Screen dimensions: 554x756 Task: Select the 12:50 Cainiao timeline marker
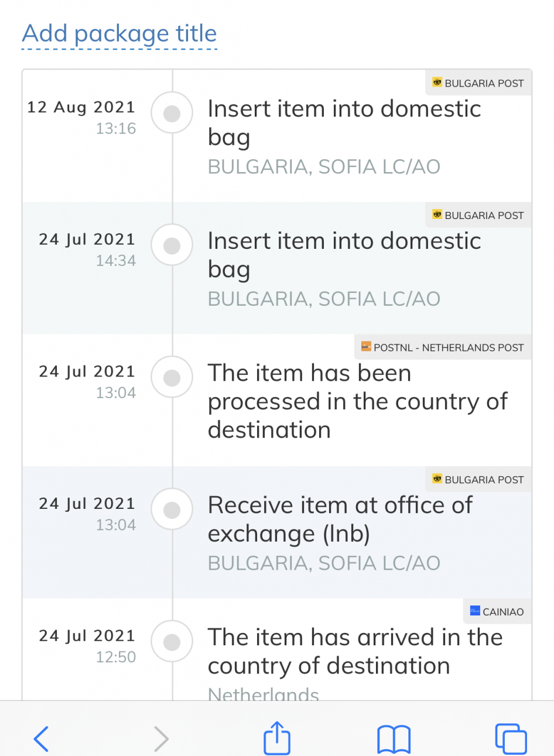[x=172, y=642]
